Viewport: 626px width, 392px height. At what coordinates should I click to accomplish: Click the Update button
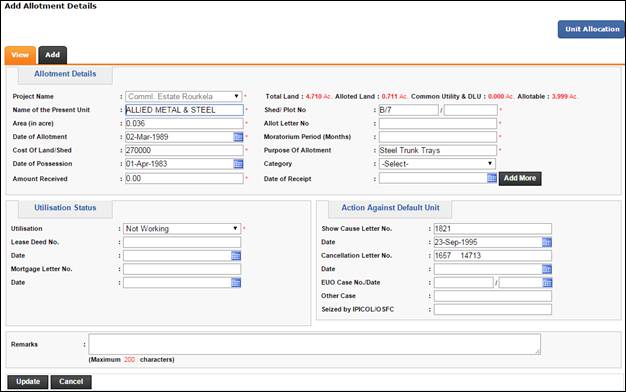coord(28,382)
